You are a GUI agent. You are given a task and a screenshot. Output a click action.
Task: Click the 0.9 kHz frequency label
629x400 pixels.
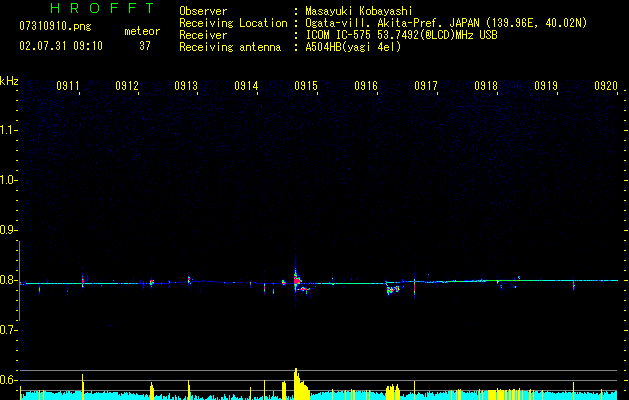[x=8, y=230]
